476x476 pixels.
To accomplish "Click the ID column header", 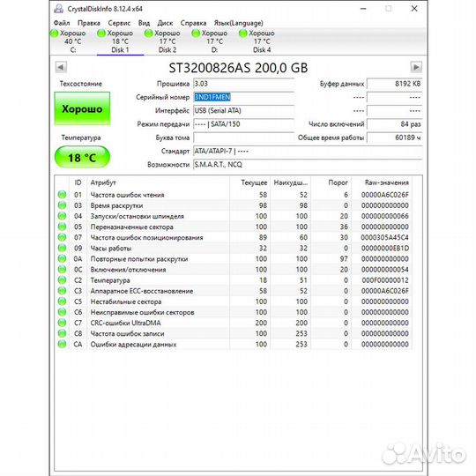I will (78, 182).
